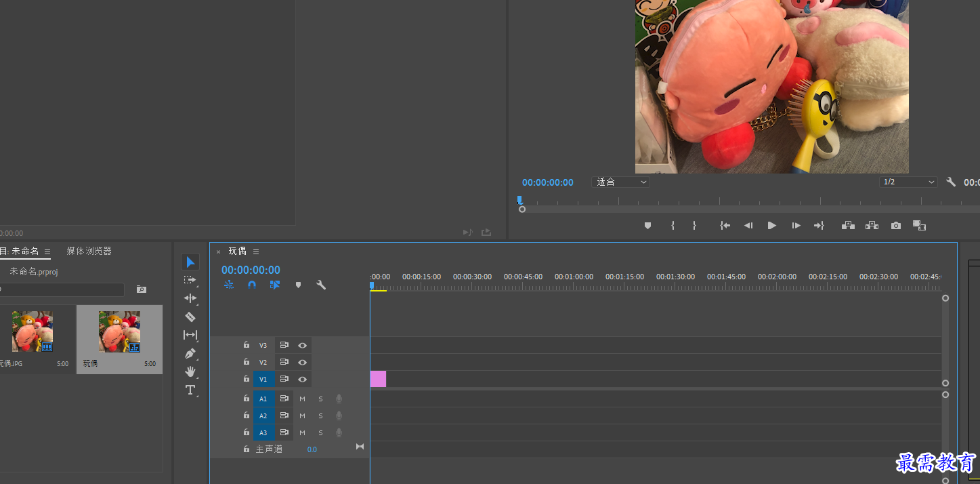The height and width of the screenshot is (484, 980).
Task: Open the 玩偶 timeline panel menu
Action: (x=256, y=251)
